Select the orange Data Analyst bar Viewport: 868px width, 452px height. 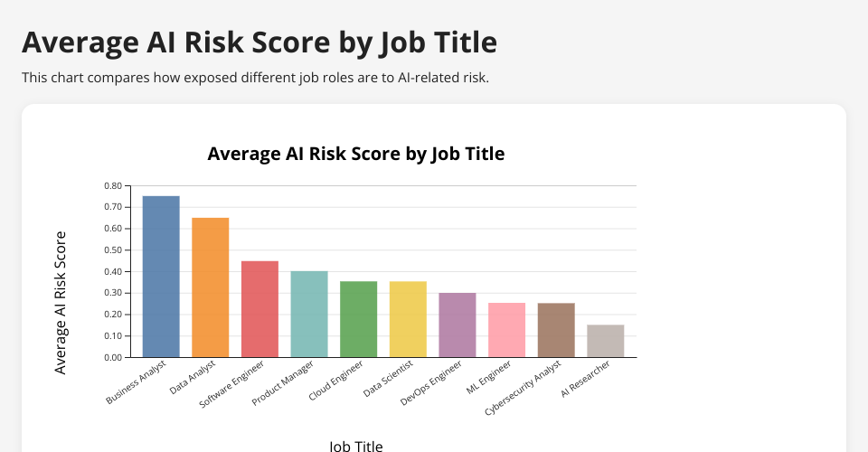click(211, 287)
